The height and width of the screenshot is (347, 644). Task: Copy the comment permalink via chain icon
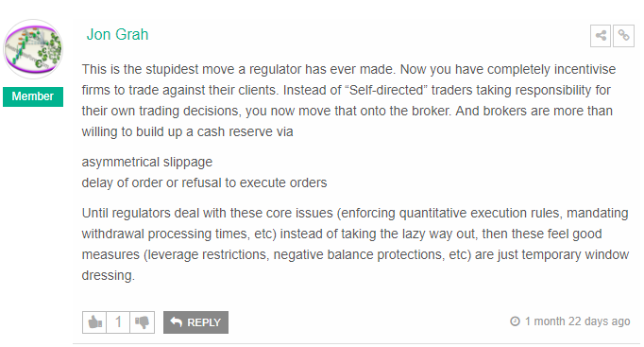click(623, 36)
